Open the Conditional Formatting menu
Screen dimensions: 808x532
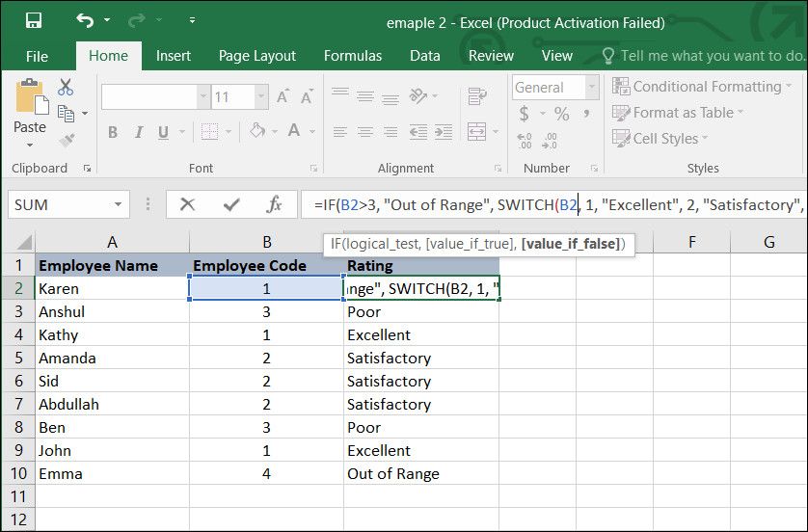[x=697, y=87]
